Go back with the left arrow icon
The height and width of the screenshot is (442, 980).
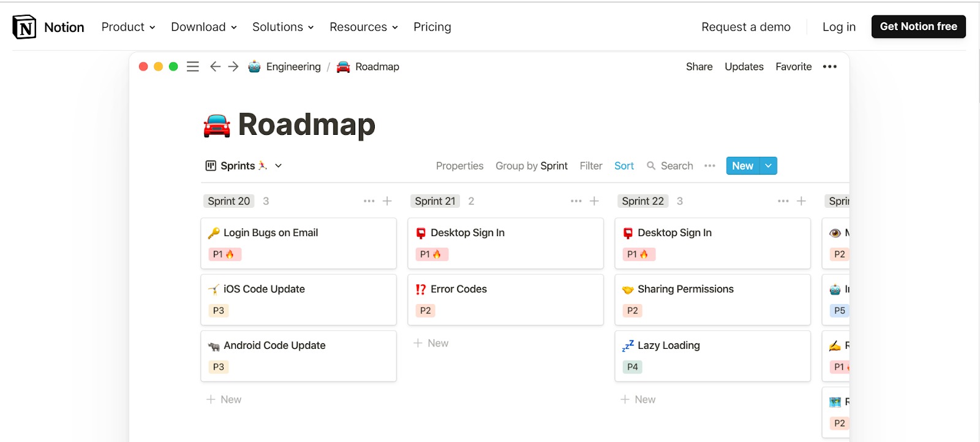click(215, 66)
